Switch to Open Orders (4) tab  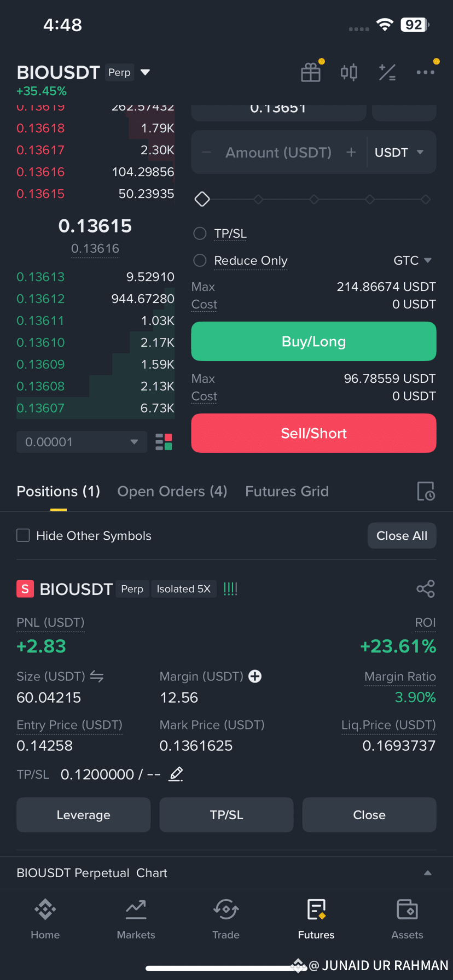[172, 491]
